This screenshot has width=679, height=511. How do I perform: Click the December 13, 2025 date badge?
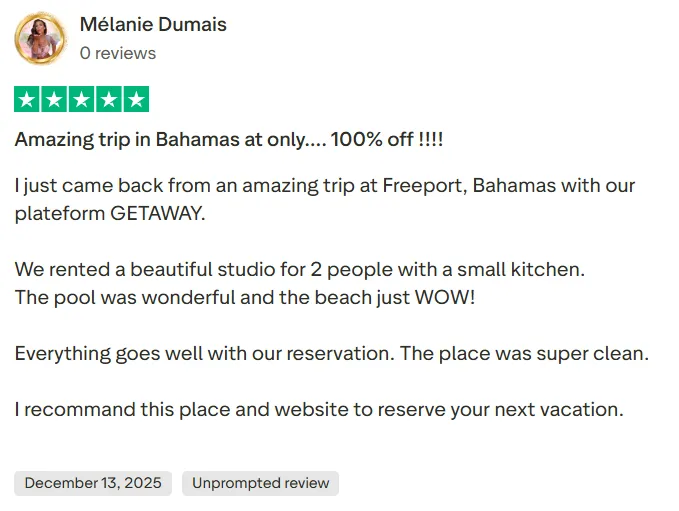93,483
